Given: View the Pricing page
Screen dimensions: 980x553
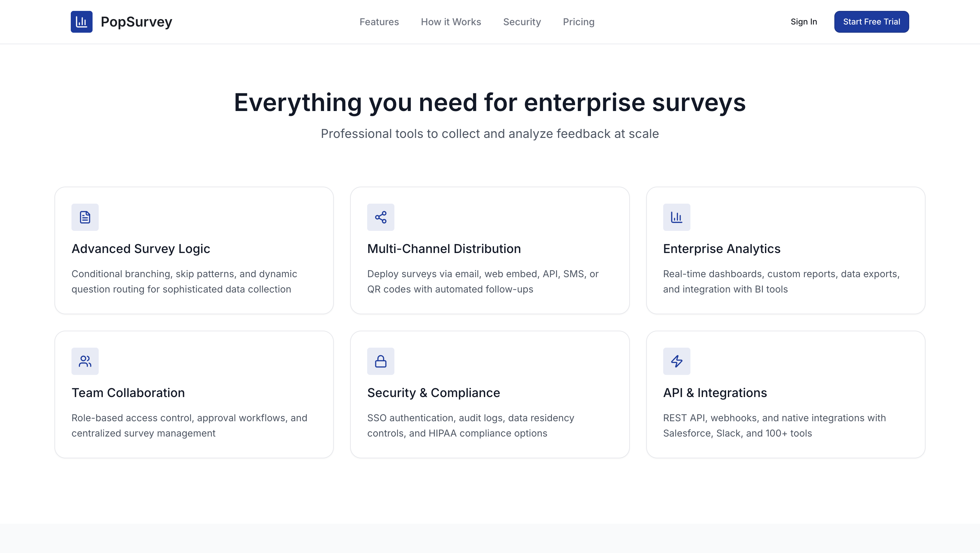Looking at the screenshot, I should coord(578,22).
